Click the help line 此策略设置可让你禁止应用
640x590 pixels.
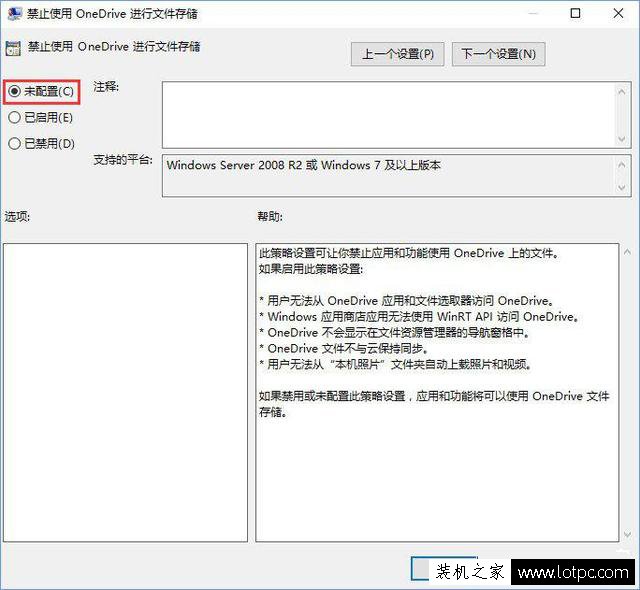409,253
